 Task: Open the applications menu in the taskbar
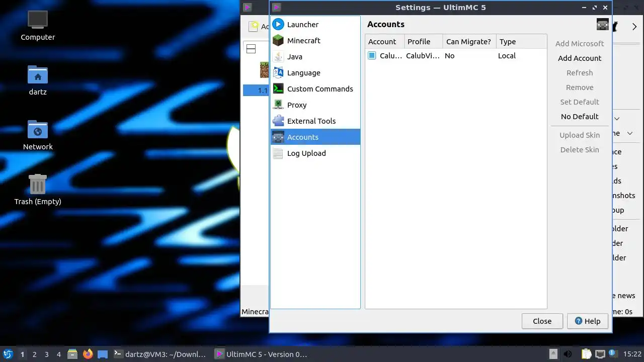8,354
